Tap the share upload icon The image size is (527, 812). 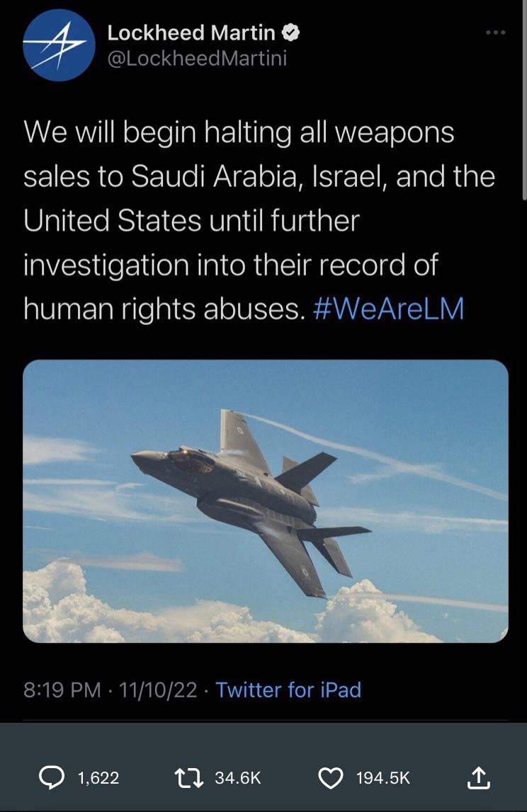click(479, 778)
